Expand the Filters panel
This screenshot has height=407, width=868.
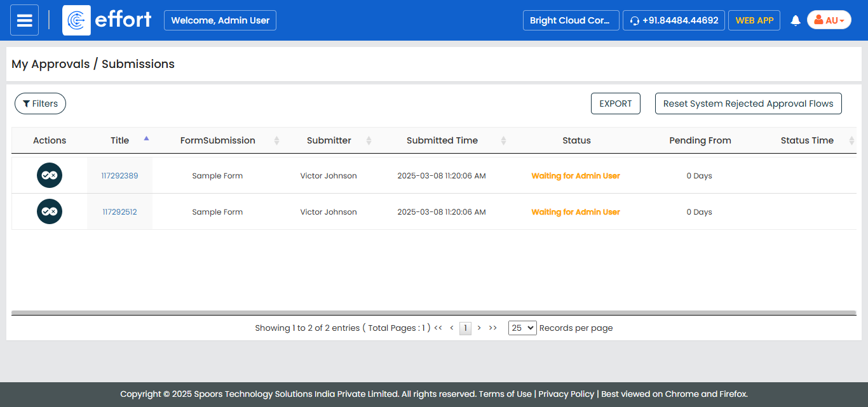pyautogui.click(x=40, y=103)
